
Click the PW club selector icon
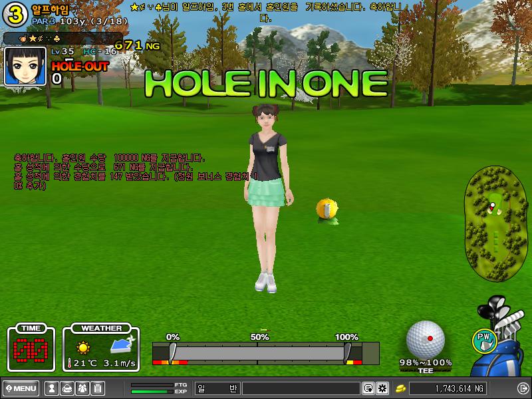click(x=485, y=341)
